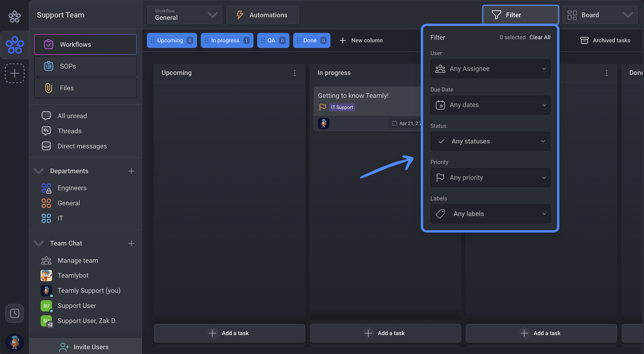Add a new department with plus

pos(131,171)
